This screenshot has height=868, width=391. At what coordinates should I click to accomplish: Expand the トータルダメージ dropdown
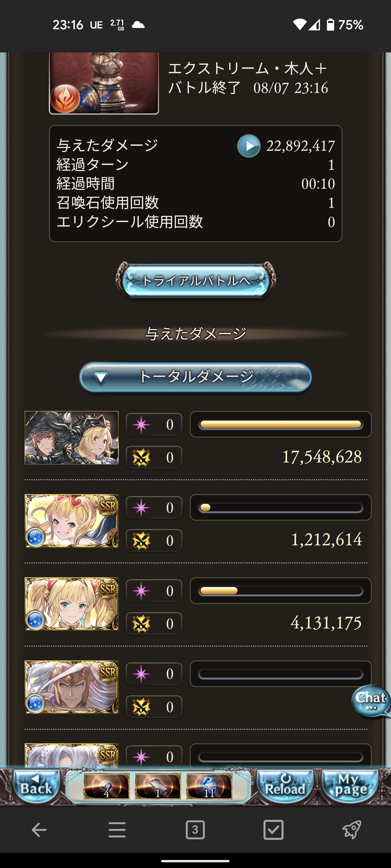[x=195, y=377]
